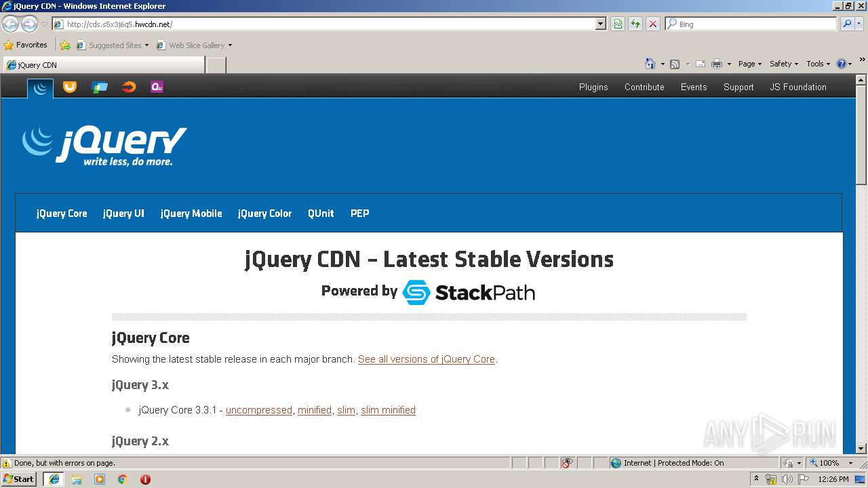Viewport: 868px width, 488px height.
Task: Open the search provider dropdown arrow
Action: click(859, 24)
